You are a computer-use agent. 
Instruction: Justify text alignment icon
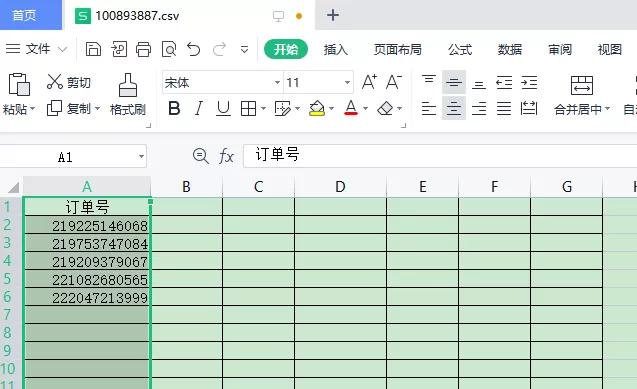tap(504, 108)
